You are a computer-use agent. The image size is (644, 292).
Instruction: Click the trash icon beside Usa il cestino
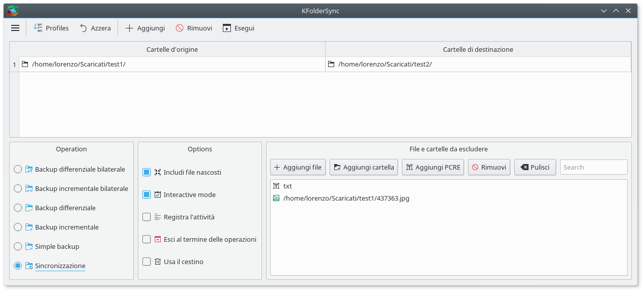158,262
